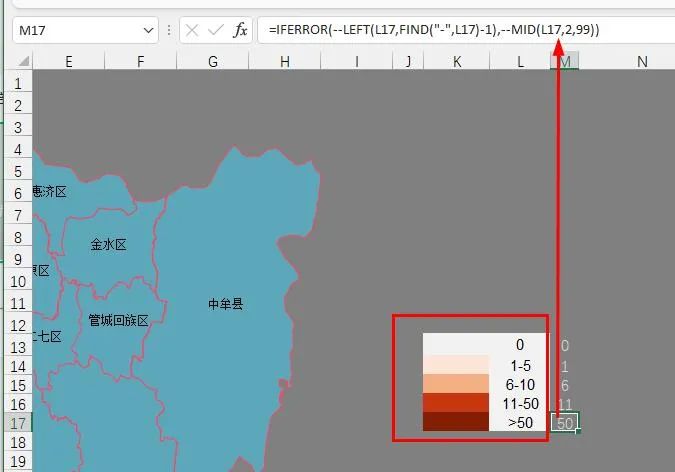Click the 管城回族区 map region
The height and width of the screenshot is (472, 675).
118,321
